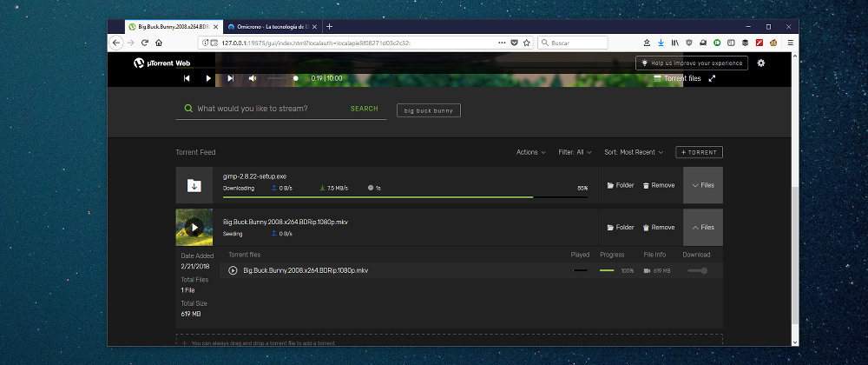Expand the video player to fullscreen
Screen dimensions: 868x365
click(712, 78)
